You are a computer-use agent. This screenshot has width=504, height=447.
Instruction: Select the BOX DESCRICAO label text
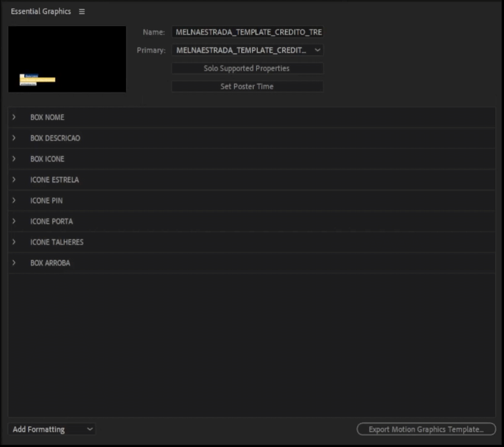(55, 138)
